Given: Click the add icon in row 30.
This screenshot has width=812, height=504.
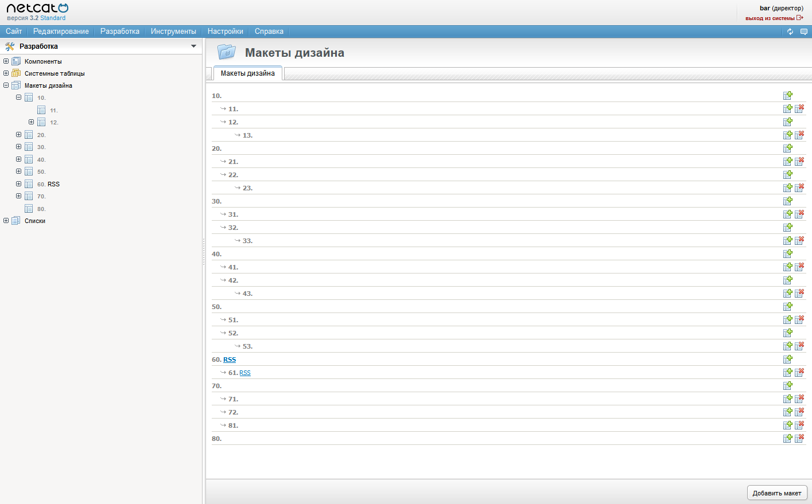Looking at the screenshot, I should point(788,201).
